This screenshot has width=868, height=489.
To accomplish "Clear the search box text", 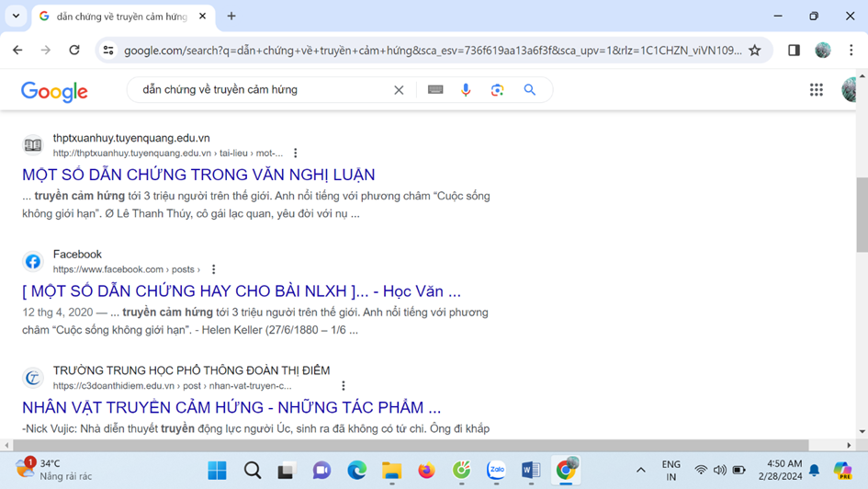I will click(399, 90).
